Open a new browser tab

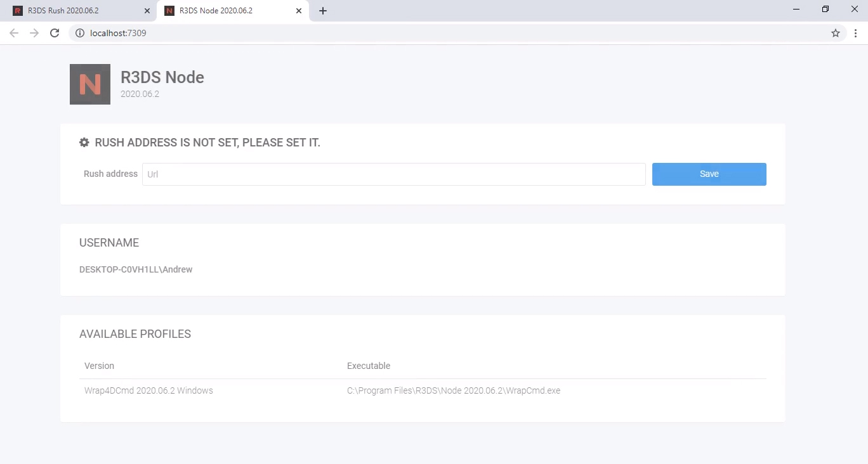tap(323, 11)
